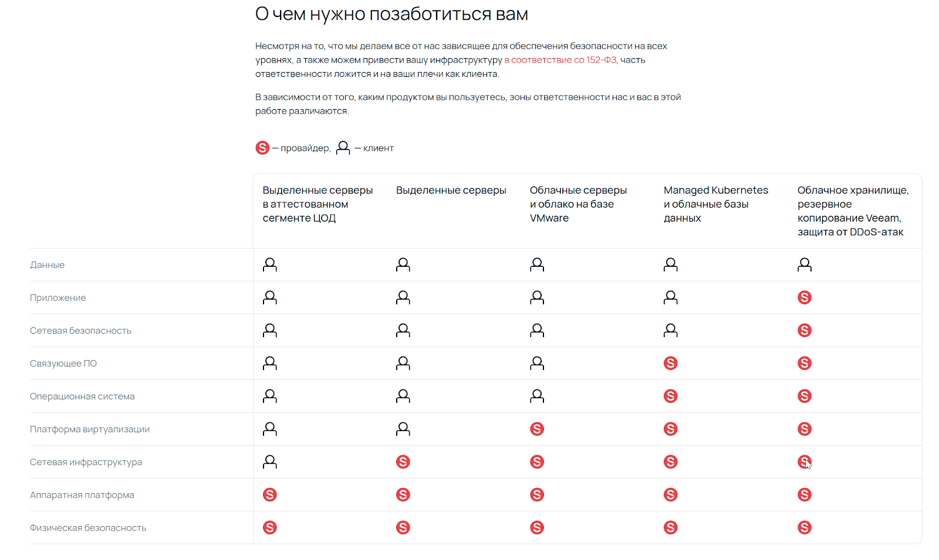Open the 152-ФЗ compliance link
This screenshot has height=560, width=939.
pos(560,60)
